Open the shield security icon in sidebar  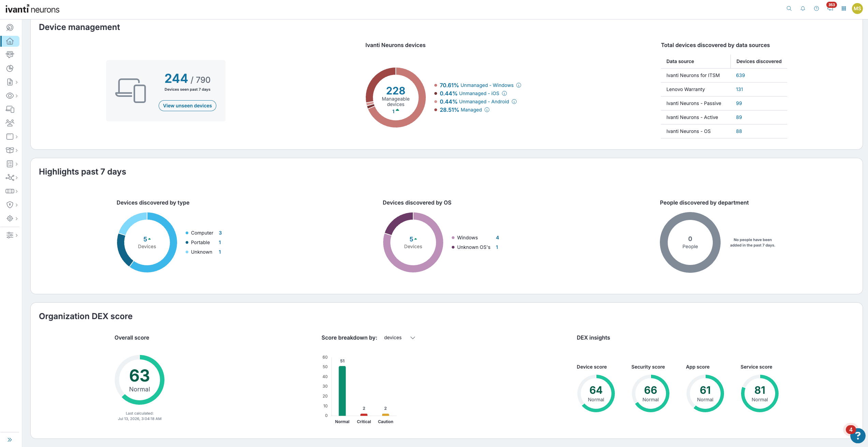tap(10, 205)
